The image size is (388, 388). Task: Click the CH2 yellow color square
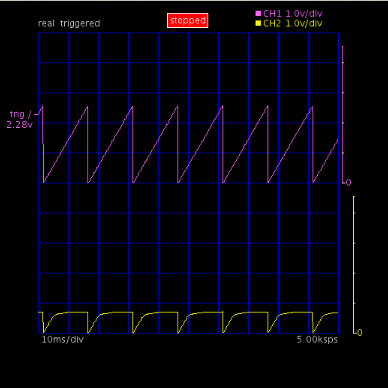click(x=258, y=23)
